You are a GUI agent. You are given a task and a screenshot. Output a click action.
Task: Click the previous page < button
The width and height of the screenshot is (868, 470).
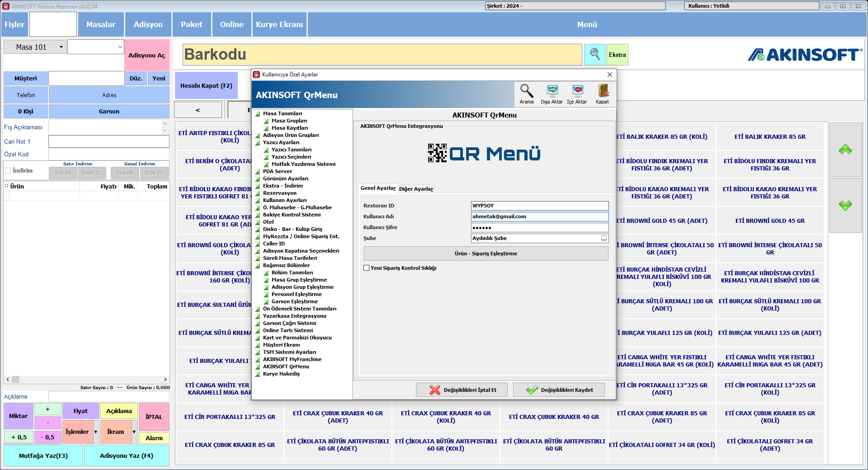pyautogui.click(x=198, y=110)
